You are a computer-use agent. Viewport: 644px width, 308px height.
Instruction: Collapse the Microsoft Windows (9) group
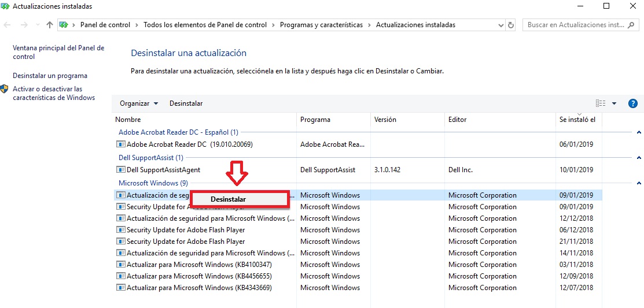[x=639, y=183]
